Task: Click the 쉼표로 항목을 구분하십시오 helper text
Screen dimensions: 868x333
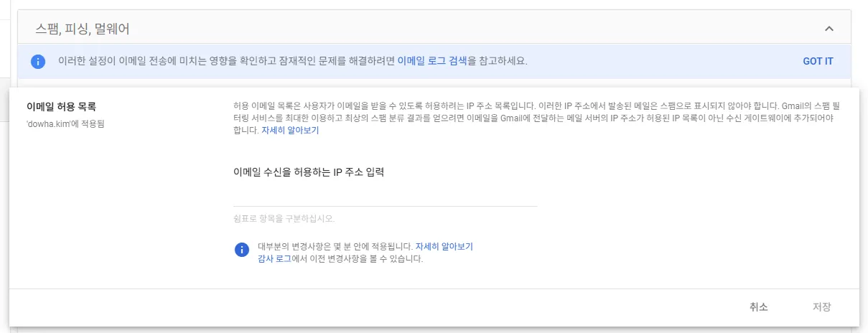Action: (x=284, y=217)
